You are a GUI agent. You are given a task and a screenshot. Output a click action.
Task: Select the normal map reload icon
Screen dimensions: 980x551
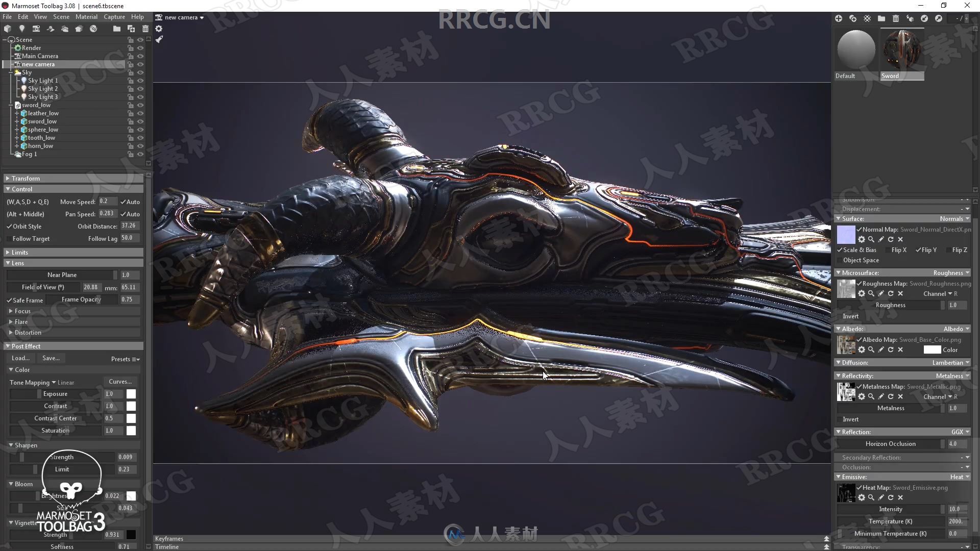(x=891, y=239)
